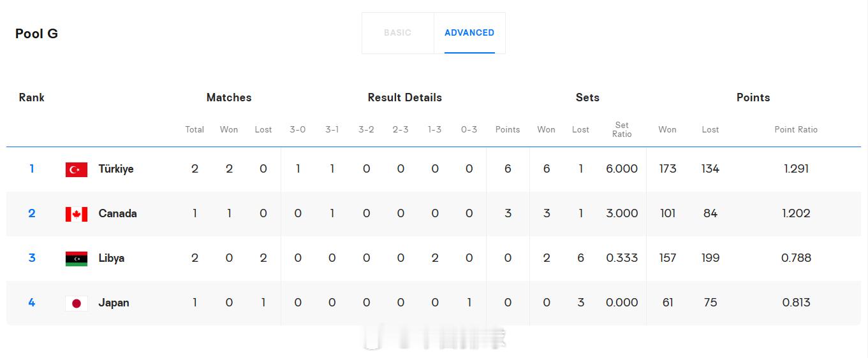Open the Libya team link

click(x=112, y=258)
